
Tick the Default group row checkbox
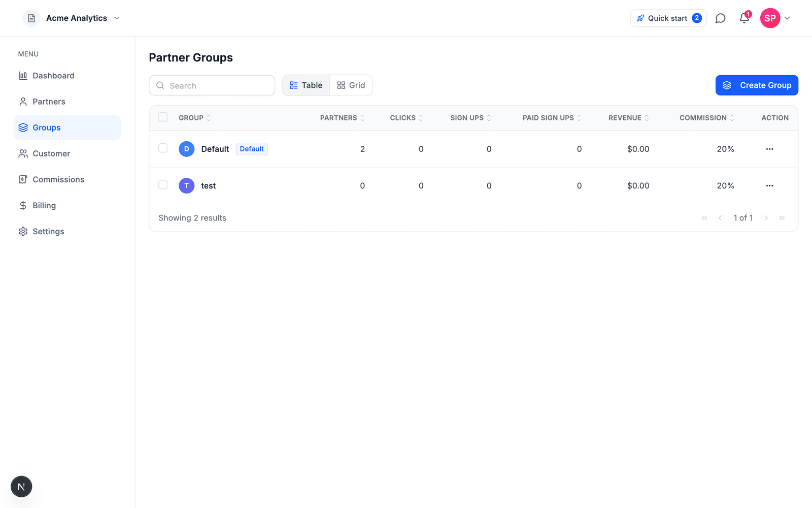pos(163,148)
